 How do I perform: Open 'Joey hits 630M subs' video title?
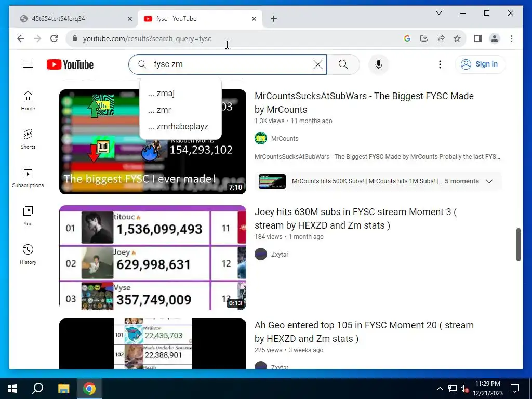tap(355, 219)
